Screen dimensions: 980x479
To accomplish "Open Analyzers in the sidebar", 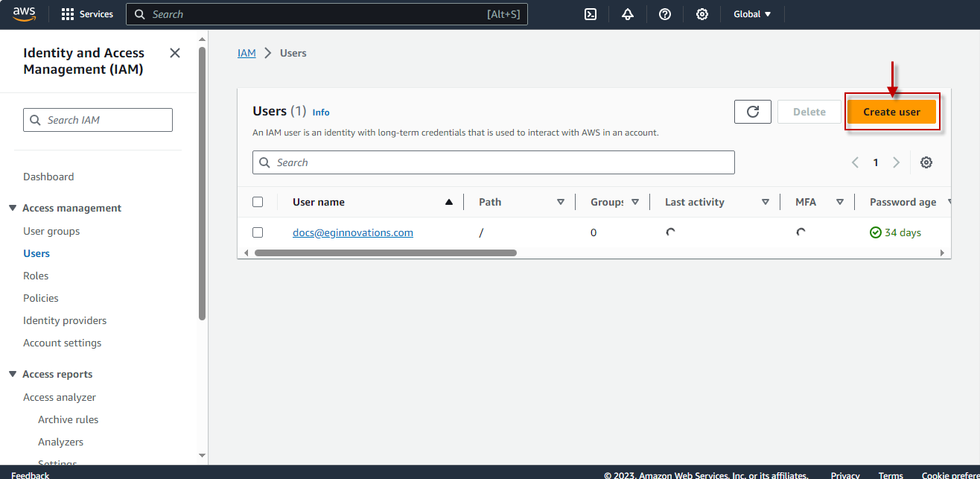I will (60, 442).
